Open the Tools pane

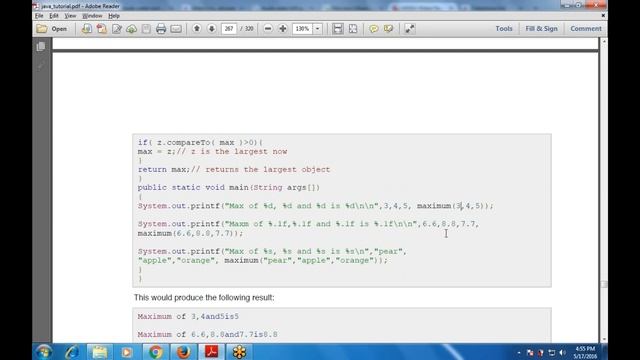(504, 29)
